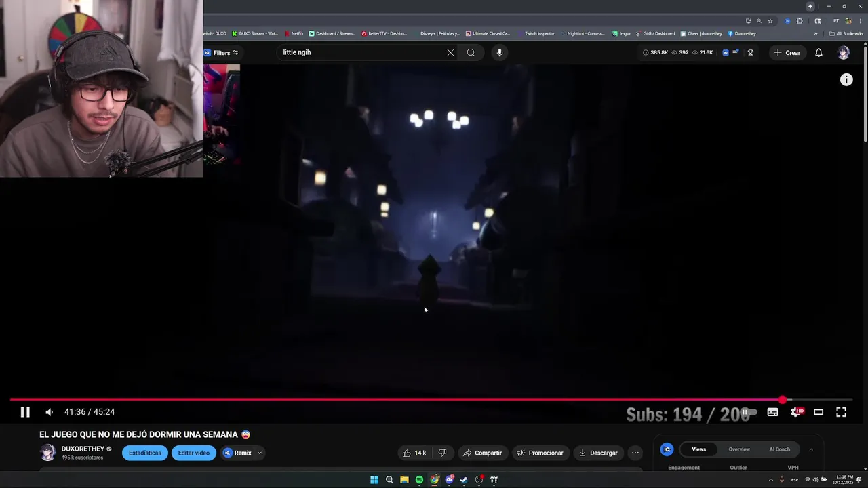Click Editar vídeo button

click(x=194, y=453)
